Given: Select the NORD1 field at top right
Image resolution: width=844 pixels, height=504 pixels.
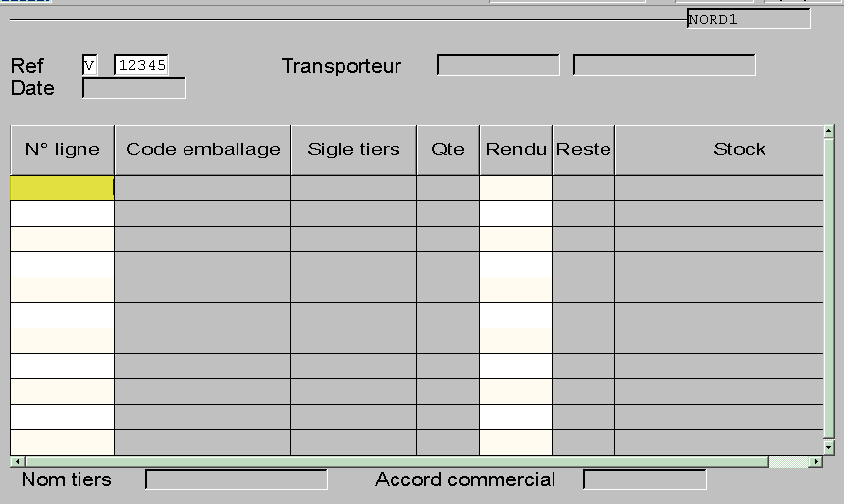Looking at the screenshot, I should point(748,19).
